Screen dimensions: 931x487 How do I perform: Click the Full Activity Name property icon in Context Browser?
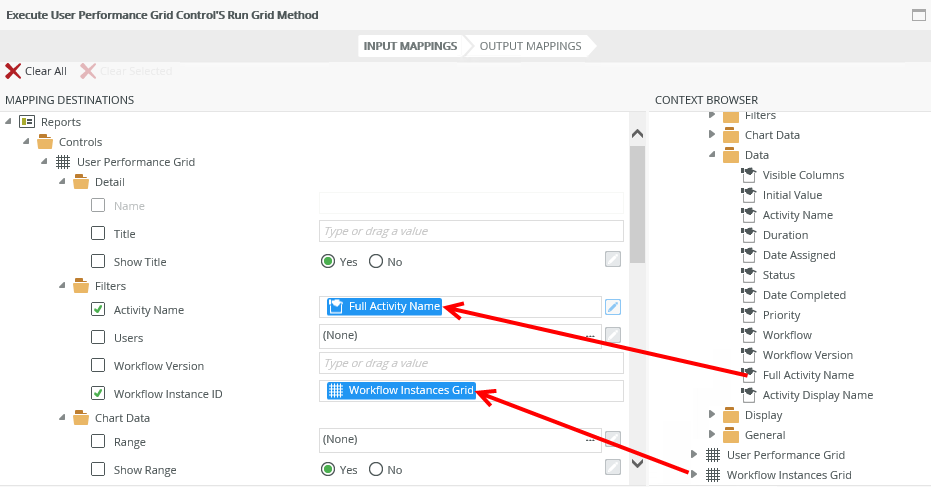pos(748,375)
